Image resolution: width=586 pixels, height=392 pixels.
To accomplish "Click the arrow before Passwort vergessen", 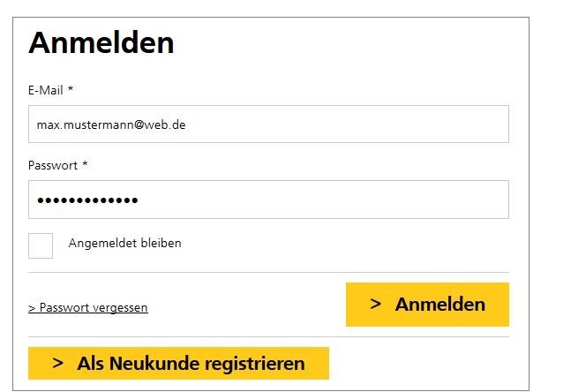I will coord(32,308).
